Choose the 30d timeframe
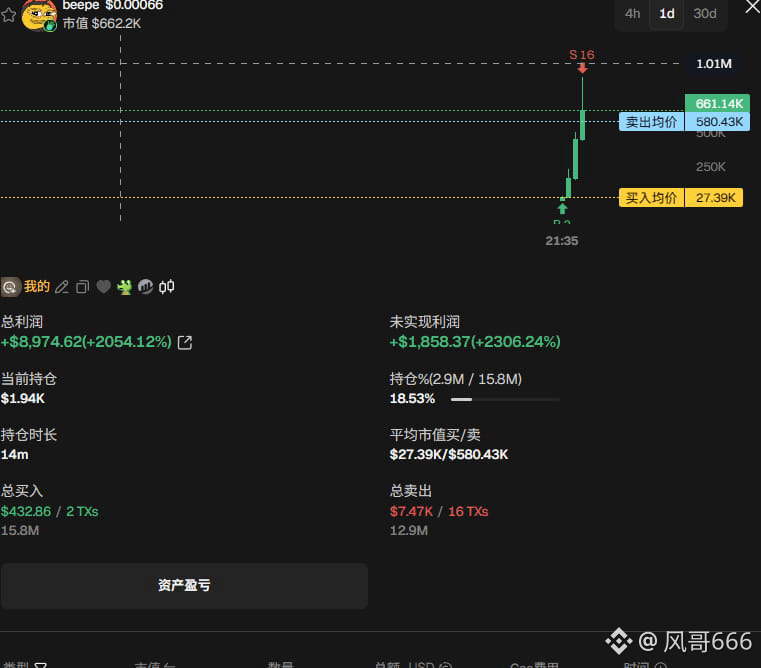The height and width of the screenshot is (668, 761). (x=705, y=14)
